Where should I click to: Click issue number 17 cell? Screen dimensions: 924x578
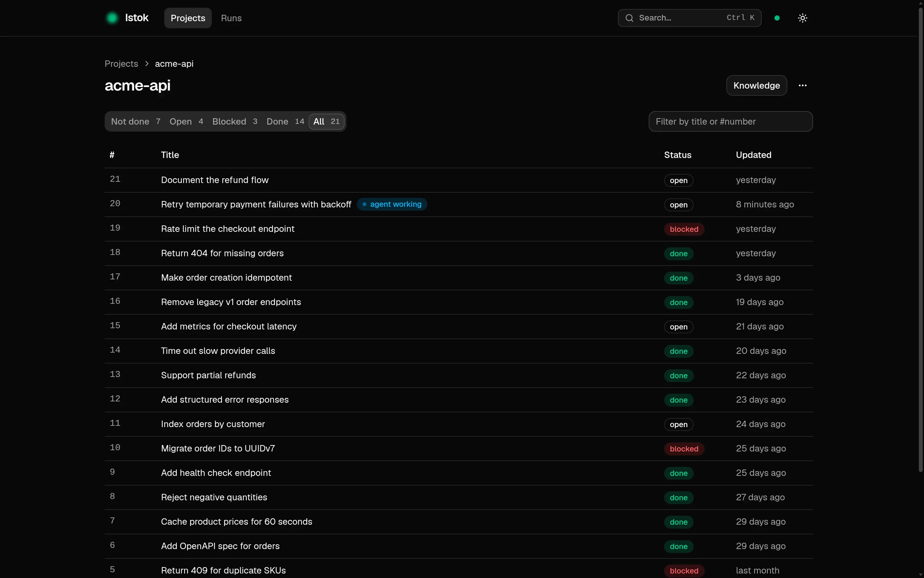pyautogui.click(x=115, y=277)
